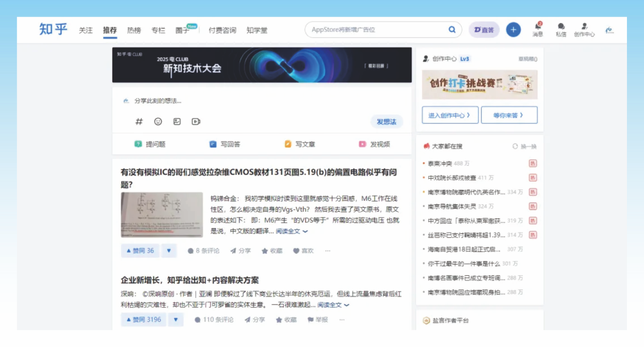Downvote the CMOS textbook answer

click(x=169, y=251)
